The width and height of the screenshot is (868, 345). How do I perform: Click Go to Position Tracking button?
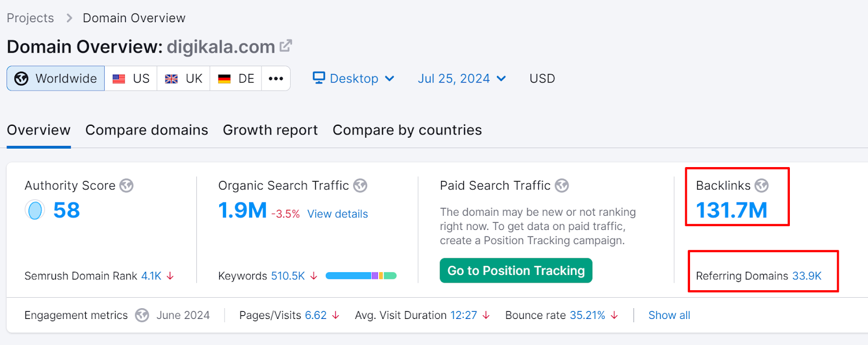coord(516,271)
